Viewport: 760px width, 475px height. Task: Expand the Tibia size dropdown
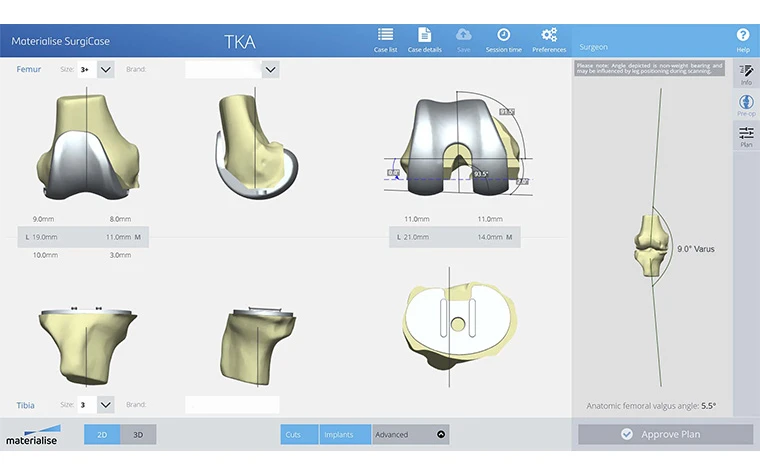pos(106,405)
